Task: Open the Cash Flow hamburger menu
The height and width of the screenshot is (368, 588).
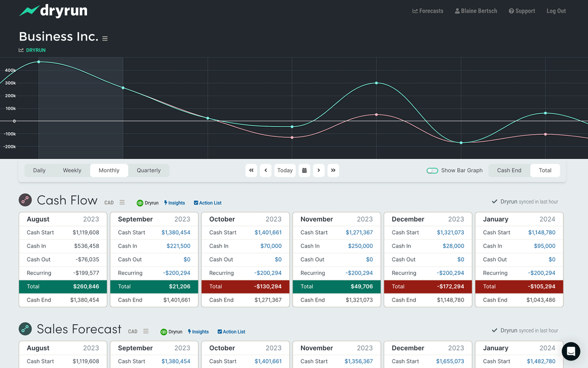Action: [122, 202]
